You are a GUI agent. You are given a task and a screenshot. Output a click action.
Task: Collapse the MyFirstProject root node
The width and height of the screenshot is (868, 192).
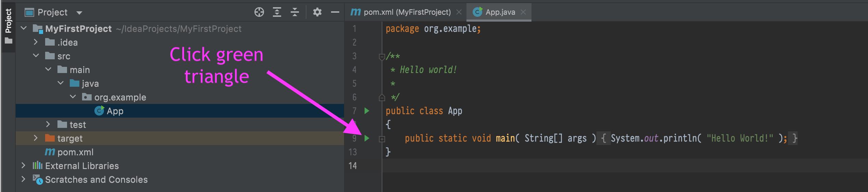click(24, 28)
